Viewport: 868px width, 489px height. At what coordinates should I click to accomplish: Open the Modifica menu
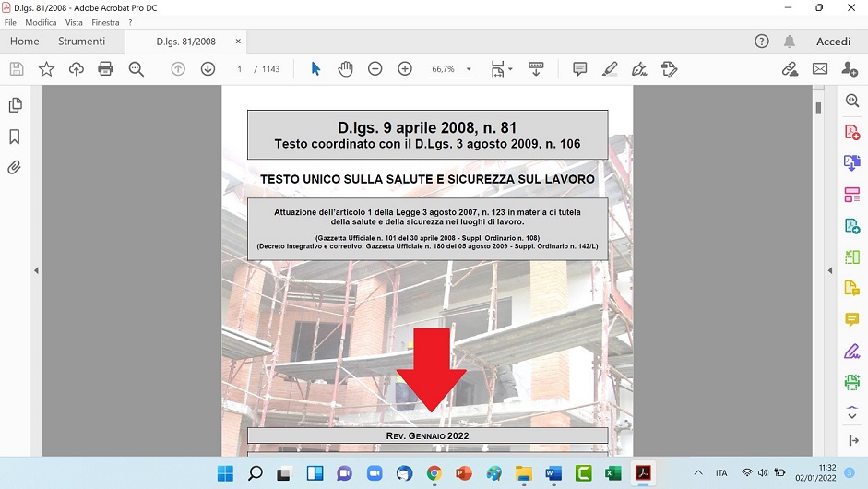[x=41, y=22]
